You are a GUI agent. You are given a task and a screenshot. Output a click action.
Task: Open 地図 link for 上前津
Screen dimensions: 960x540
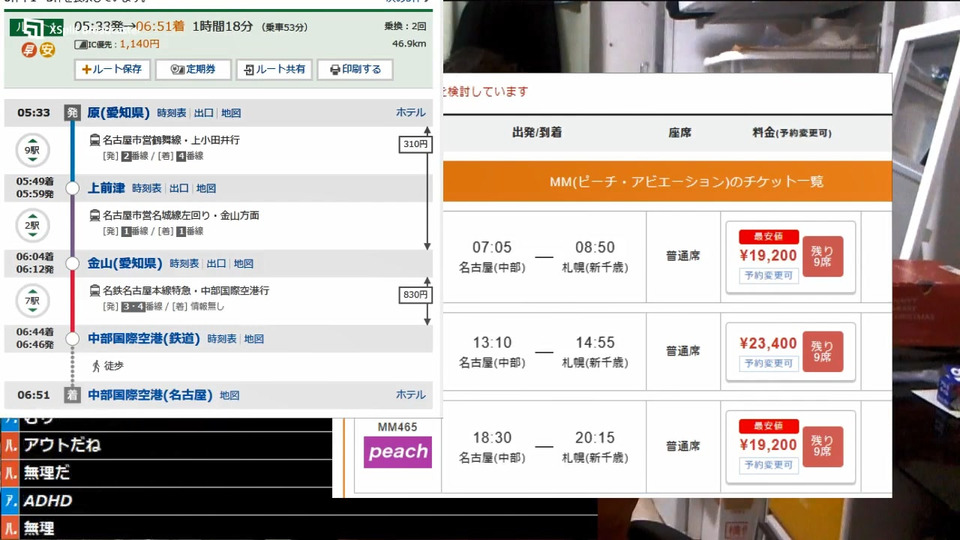pos(206,188)
